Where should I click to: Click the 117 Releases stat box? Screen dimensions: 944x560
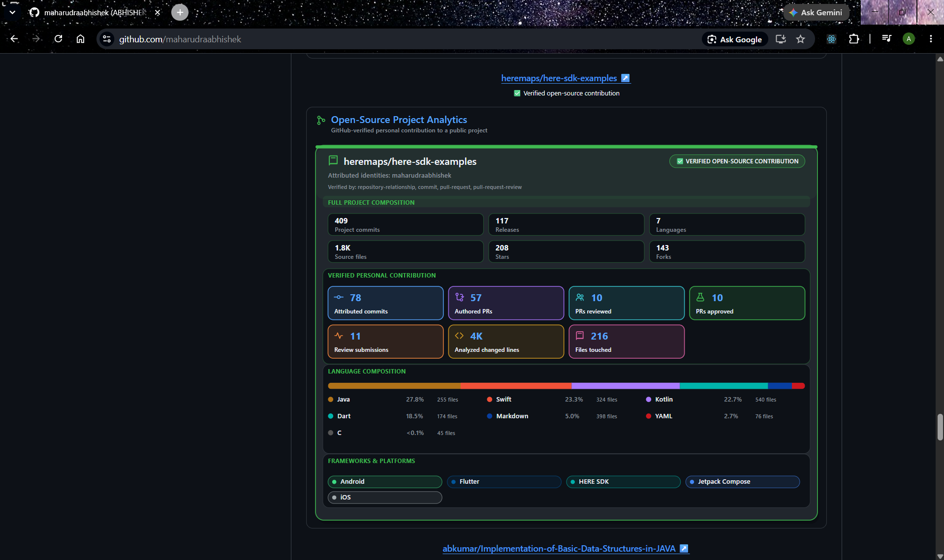click(566, 224)
